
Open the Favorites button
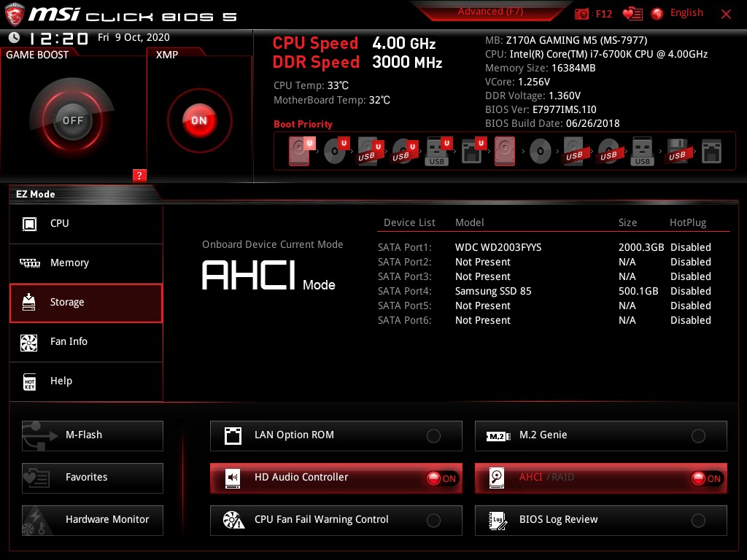(x=93, y=478)
